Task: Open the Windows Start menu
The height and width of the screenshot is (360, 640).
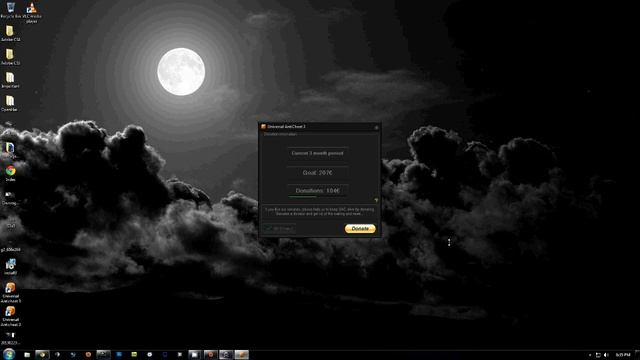Action: click(9, 354)
